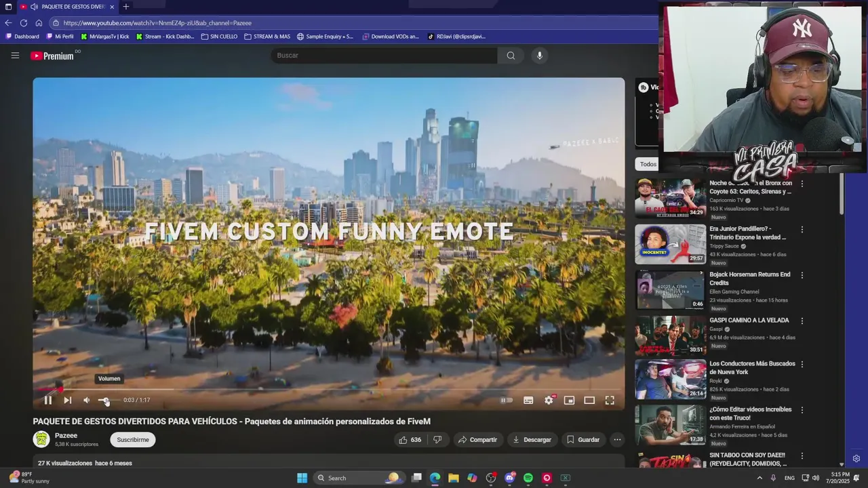868x488 pixels.
Task: Open the options menu for Cómo Editar videos
Action: (x=802, y=410)
